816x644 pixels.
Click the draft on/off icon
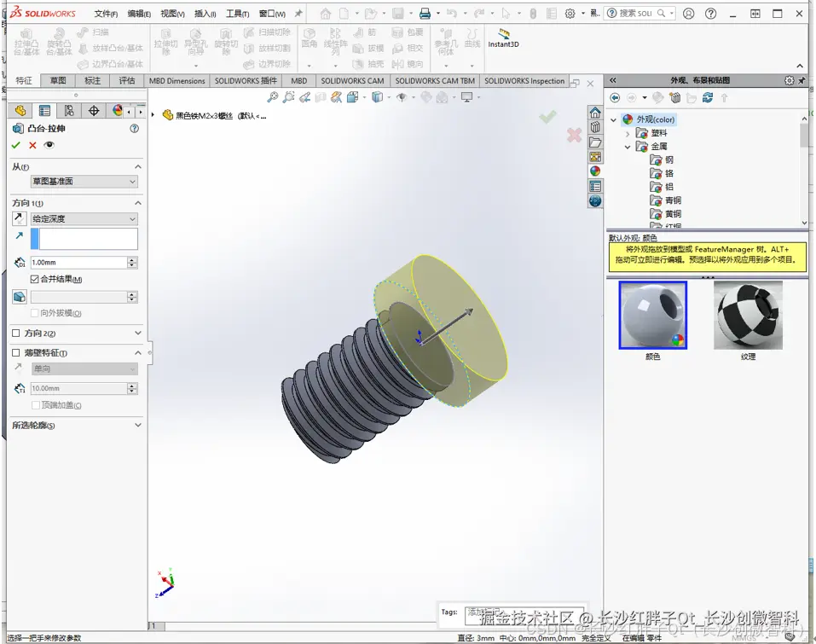20,297
